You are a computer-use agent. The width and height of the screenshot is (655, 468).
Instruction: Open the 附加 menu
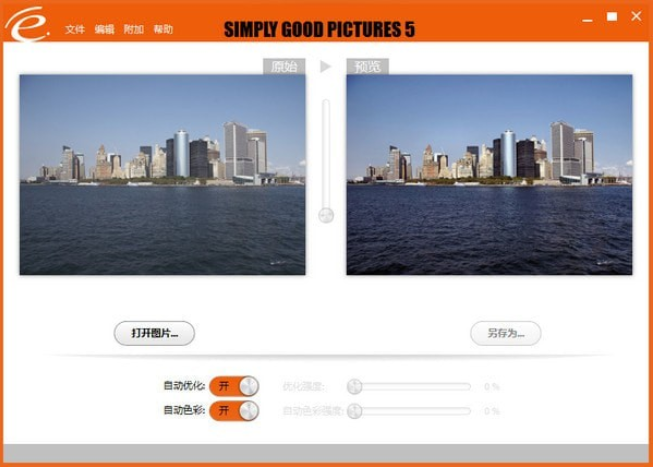pos(134,29)
